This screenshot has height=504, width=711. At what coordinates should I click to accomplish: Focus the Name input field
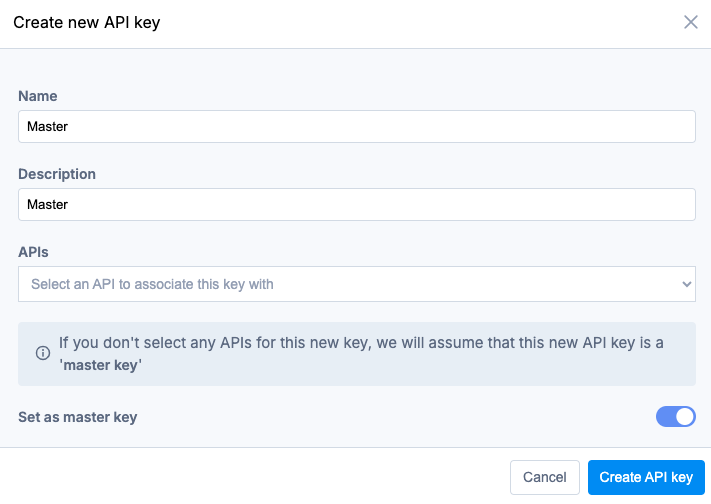click(x=356, y=127)
